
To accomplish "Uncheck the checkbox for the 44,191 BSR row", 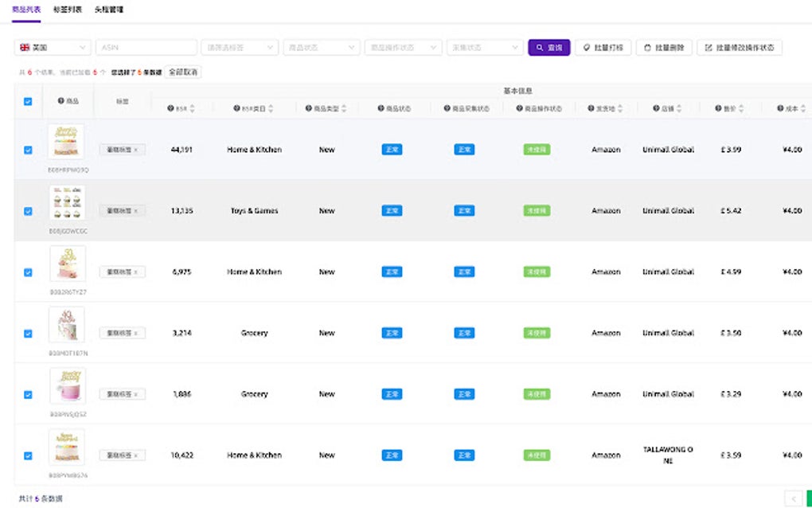I will click(28, 150).
